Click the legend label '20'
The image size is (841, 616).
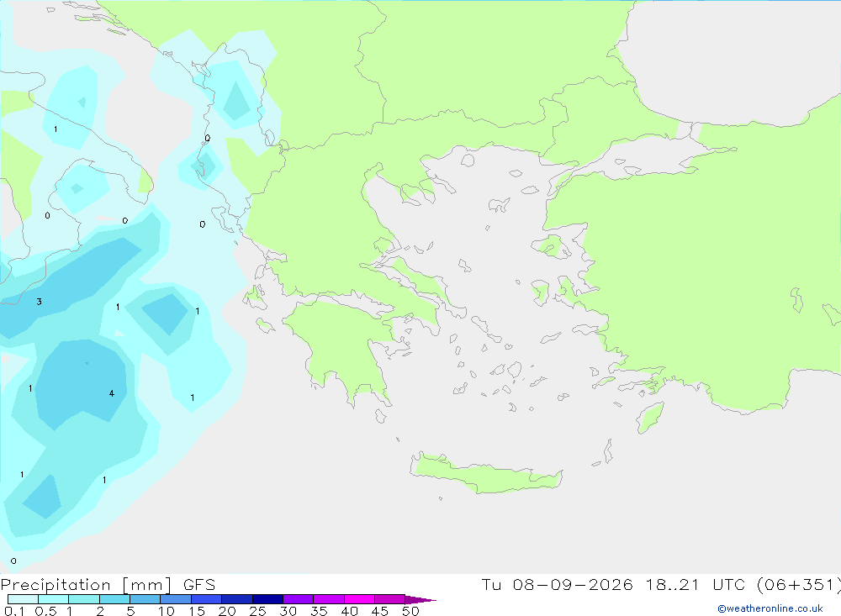(x=227, y=611)
